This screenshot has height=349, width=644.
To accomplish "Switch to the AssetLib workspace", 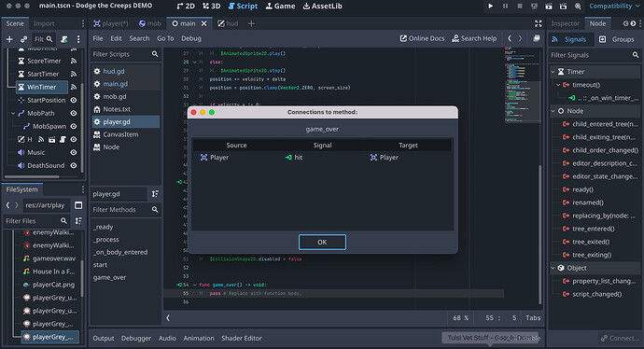I will click(322, 7).
